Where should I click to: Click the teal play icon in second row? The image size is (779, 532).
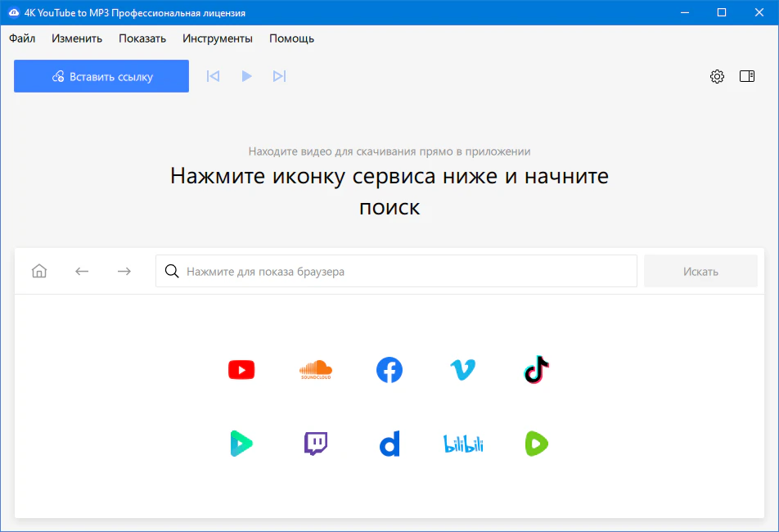241,443
